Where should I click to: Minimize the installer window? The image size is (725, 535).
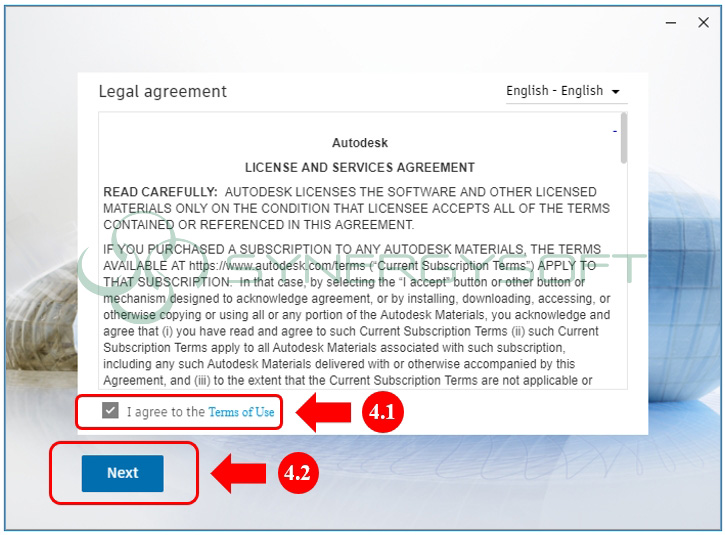coord(667,23)
